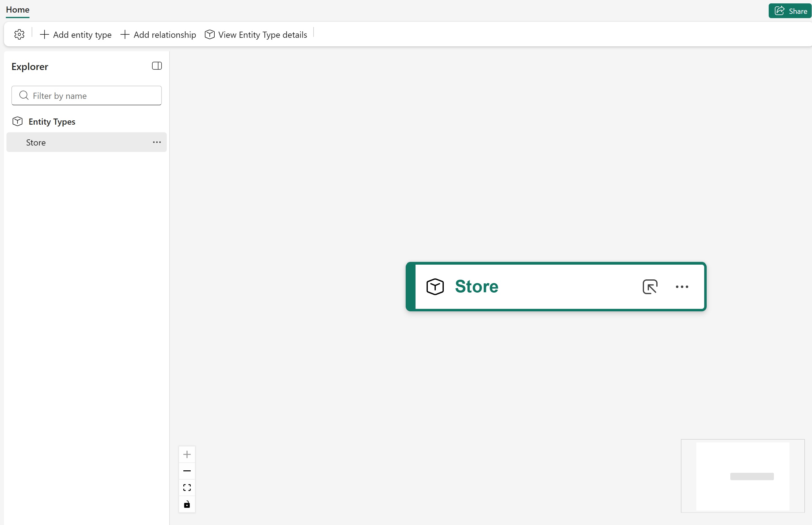Open the Store node ellipsis menu
The image size is (812, 525).
(x=682, y=287)
